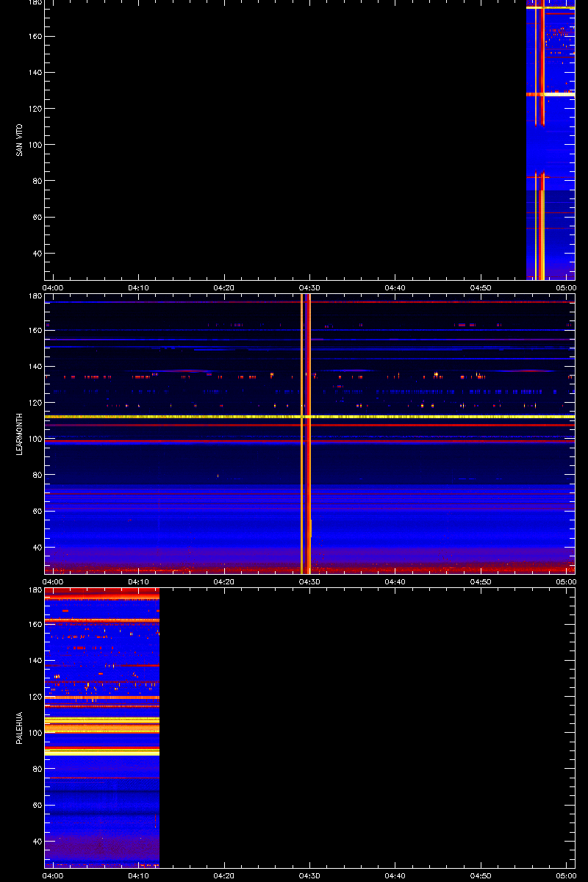Click the bright yellow horizontal line in the Learmonth spectrogram
This screenshot has height=882, width=588.
pyautogui.click(x=309, y=417)
